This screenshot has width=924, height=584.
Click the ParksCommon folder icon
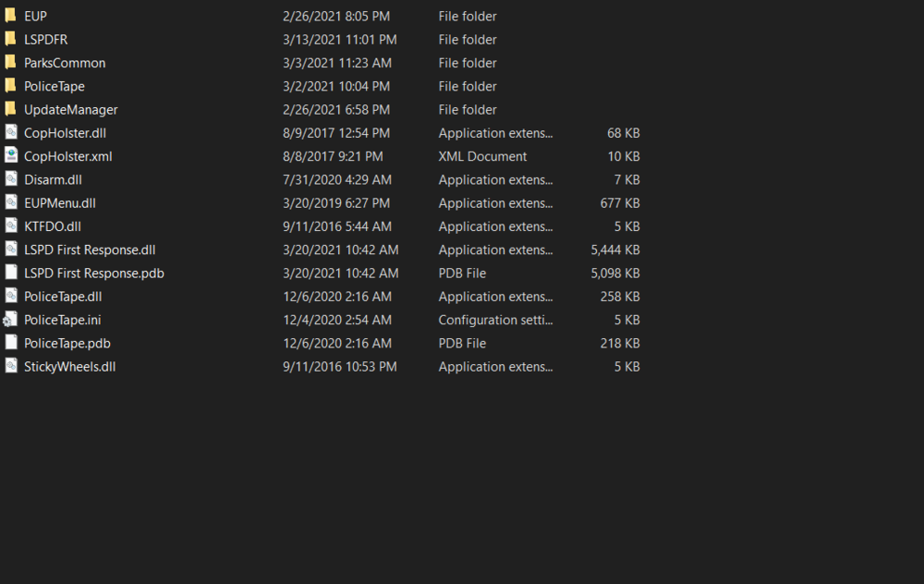click(x=11, y=62)
